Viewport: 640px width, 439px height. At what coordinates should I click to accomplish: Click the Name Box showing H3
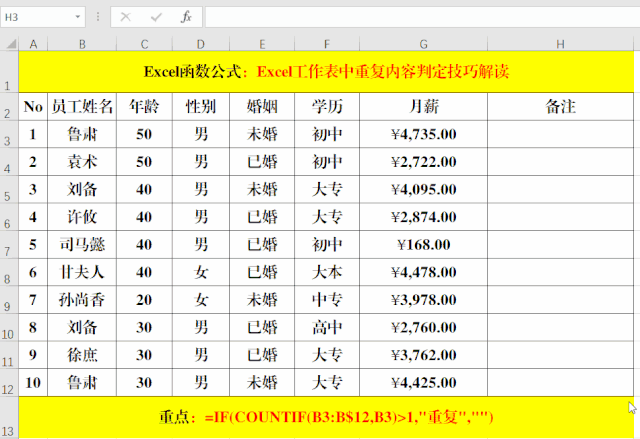[43, 17]
